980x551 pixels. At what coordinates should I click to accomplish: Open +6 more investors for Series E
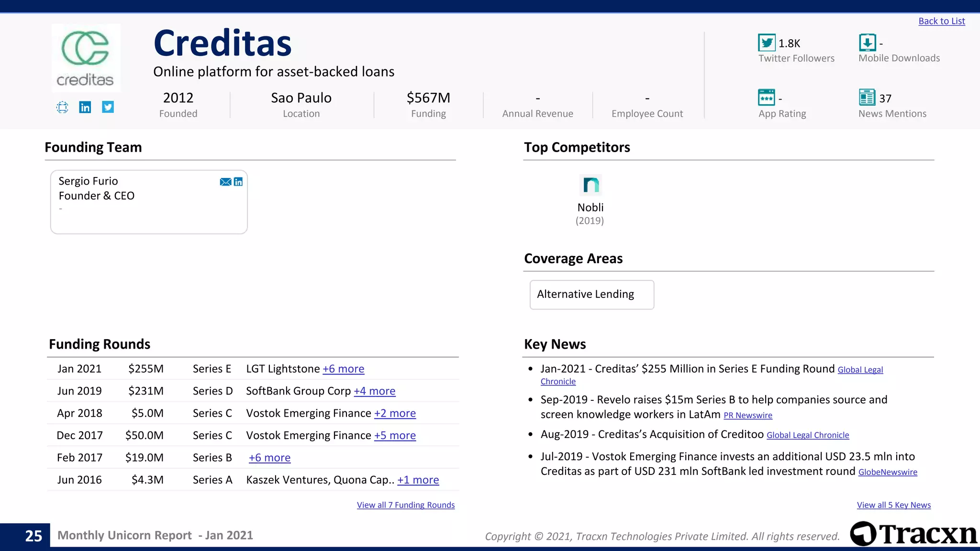(x=344, y=369)
